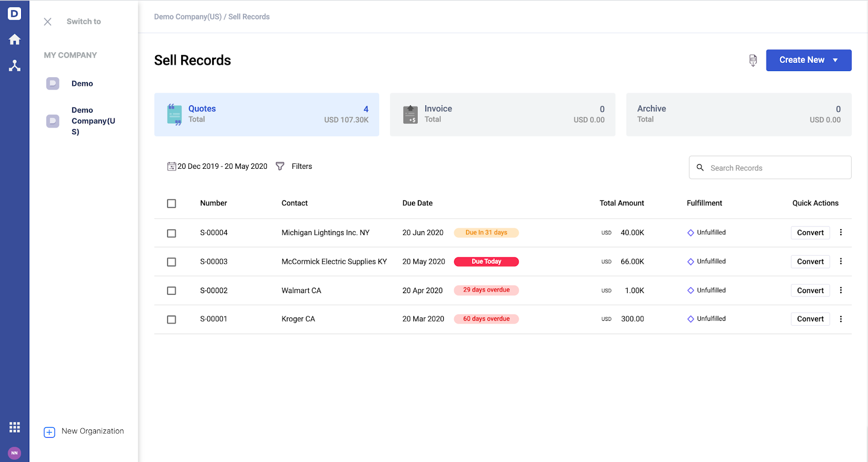
Task: Toggle the select-all header checkbox
Action: [x=171, y=204]
